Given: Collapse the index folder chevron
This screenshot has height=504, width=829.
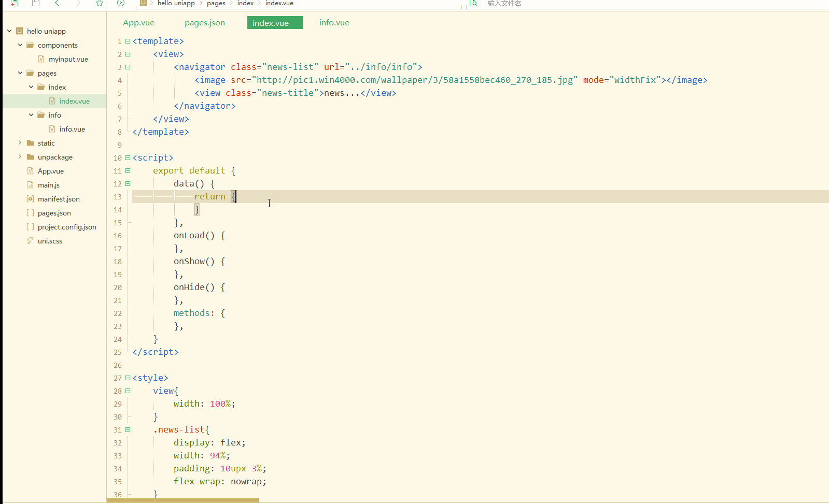Looking at the screenshot, I should point(31,87).
